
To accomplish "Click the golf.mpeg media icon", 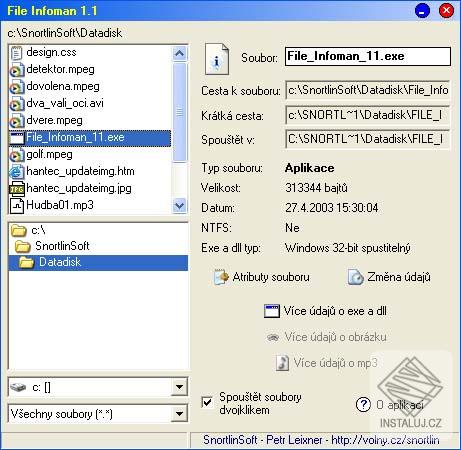I will click(x=17, y=155).
